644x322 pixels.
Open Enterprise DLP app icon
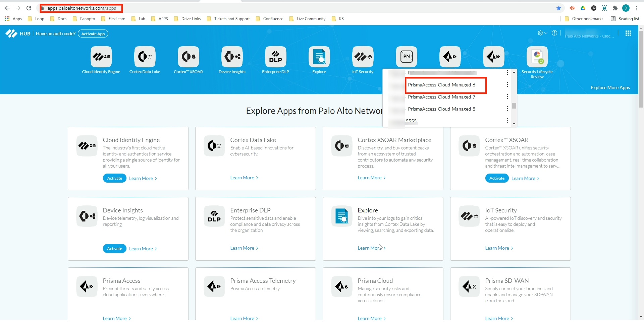point(275,57)
